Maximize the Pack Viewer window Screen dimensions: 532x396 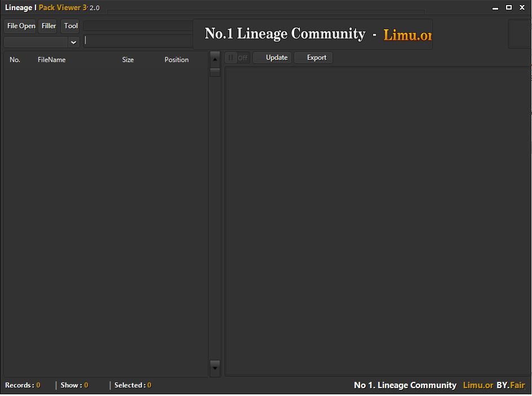508,7
